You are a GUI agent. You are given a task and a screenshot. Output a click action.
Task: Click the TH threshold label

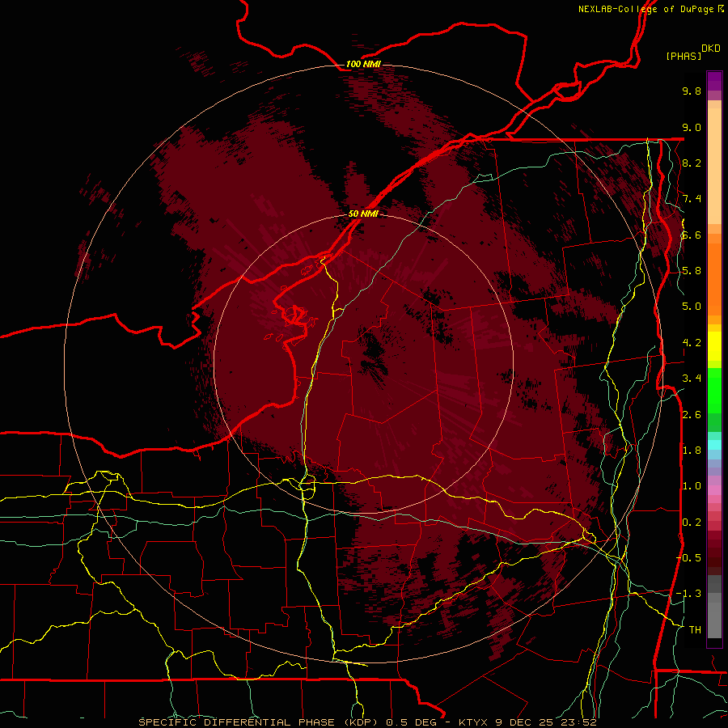(695, 630)
